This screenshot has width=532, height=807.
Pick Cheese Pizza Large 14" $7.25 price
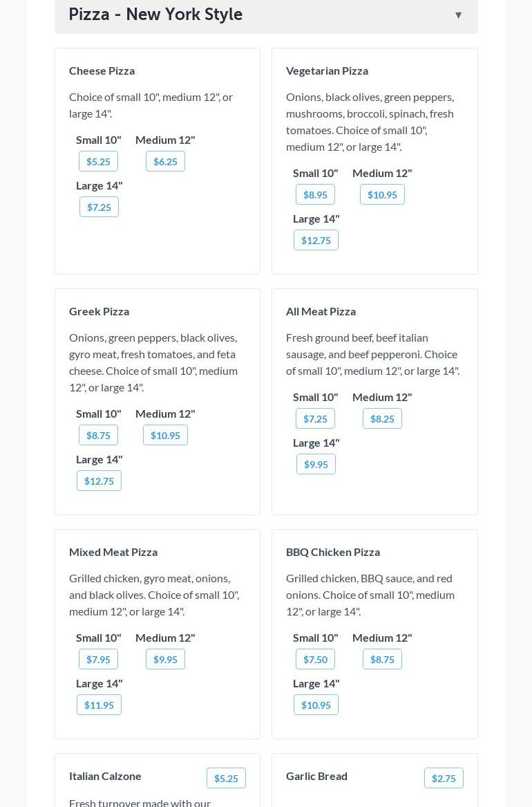tap(99, 207)
